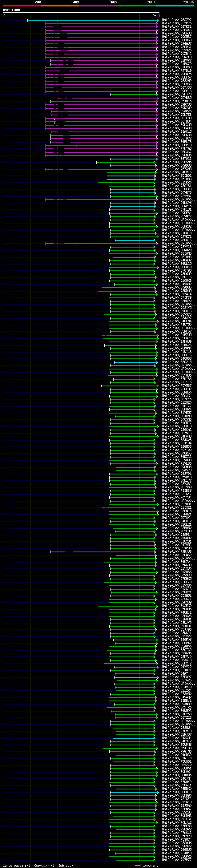Click the cyan ~100% identity legend swatch
This screenshot has height=868, width=197.
(175, 6)
